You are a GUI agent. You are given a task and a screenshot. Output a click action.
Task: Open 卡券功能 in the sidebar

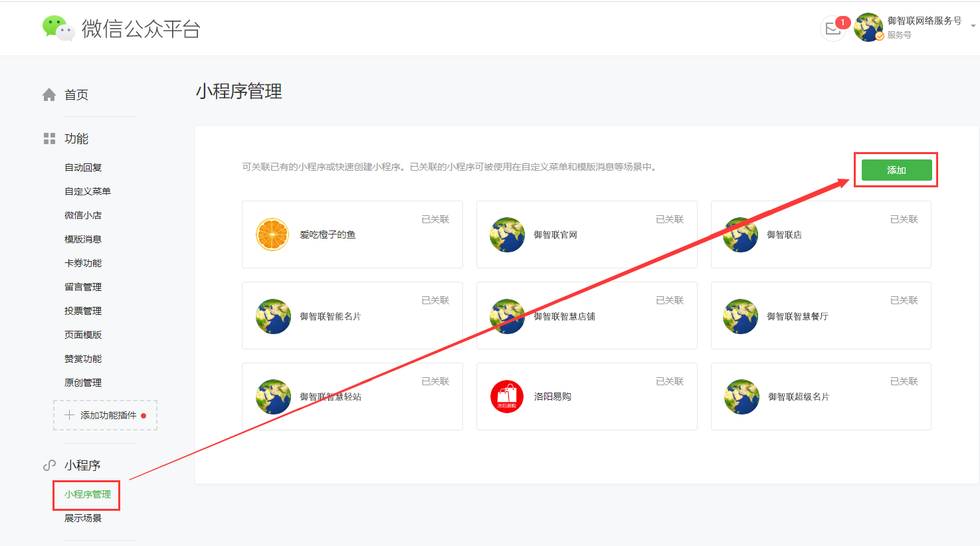83,263
